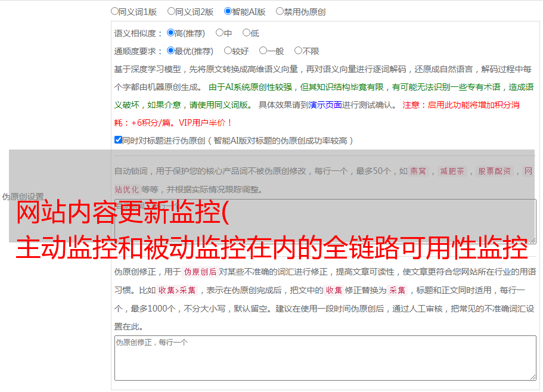
Task: Click the 收集>采集 example code
Action: pyautogui.click(x=177, y=291)
